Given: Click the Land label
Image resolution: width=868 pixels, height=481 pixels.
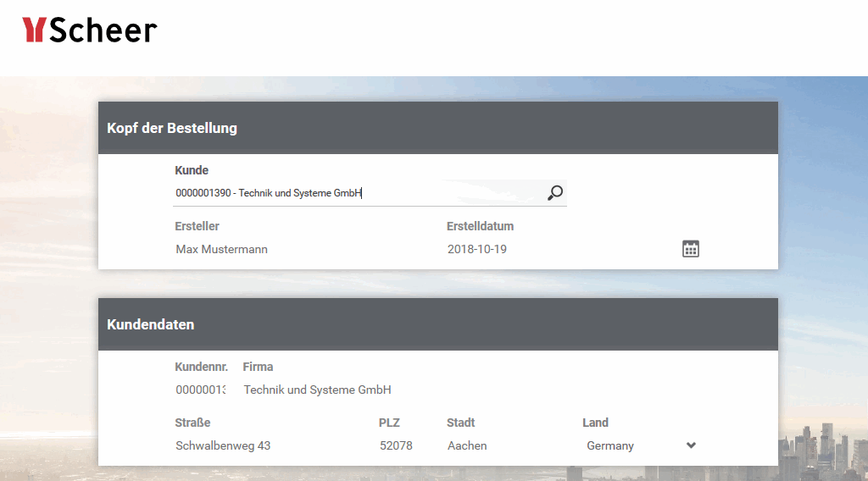Looking at the screenshot, I should click(595, 423).
